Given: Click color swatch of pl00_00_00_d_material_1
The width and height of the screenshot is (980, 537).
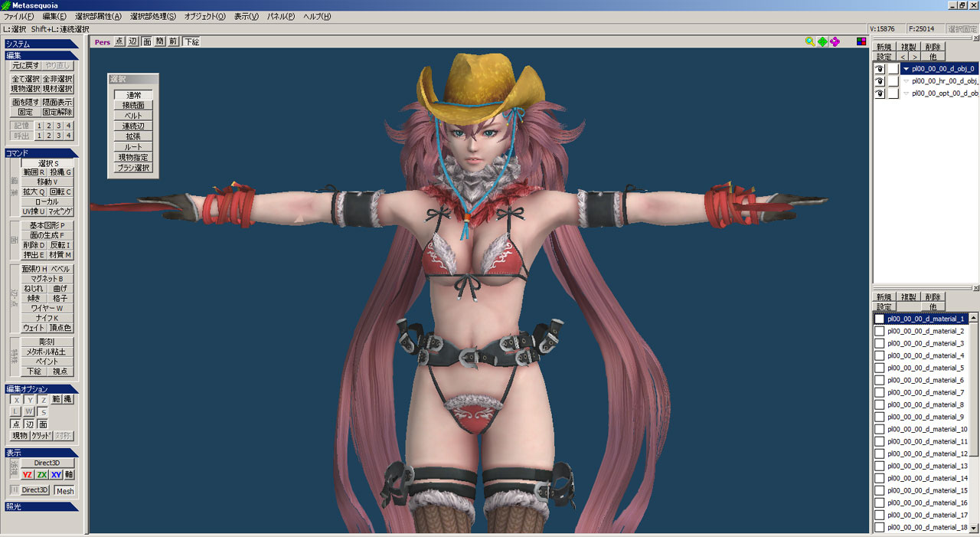Looking at the screenshot, I should pyautogui.click(x=880, y=319).
